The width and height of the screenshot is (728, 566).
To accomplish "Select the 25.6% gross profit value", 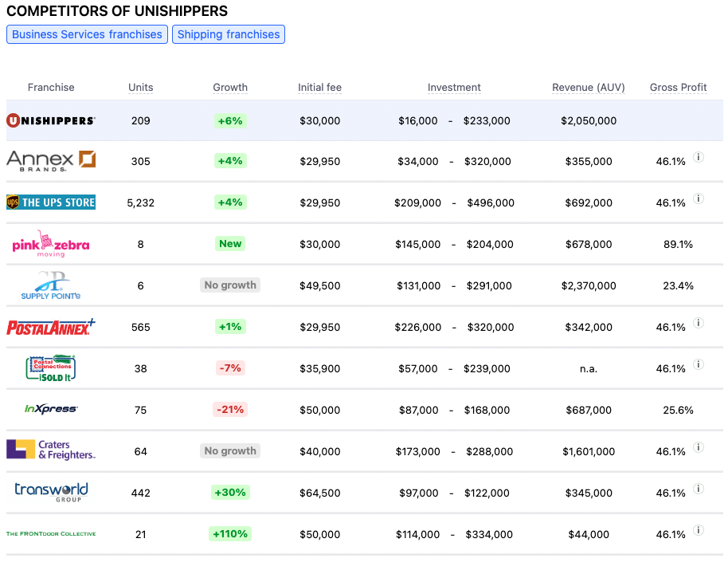I will (x=678, y=410).
